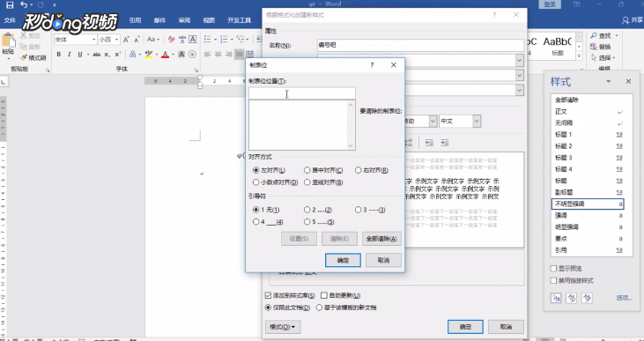Screen dimensions: 644x341
Task: Select leader option 5 dots
Action: pos(307,222)
